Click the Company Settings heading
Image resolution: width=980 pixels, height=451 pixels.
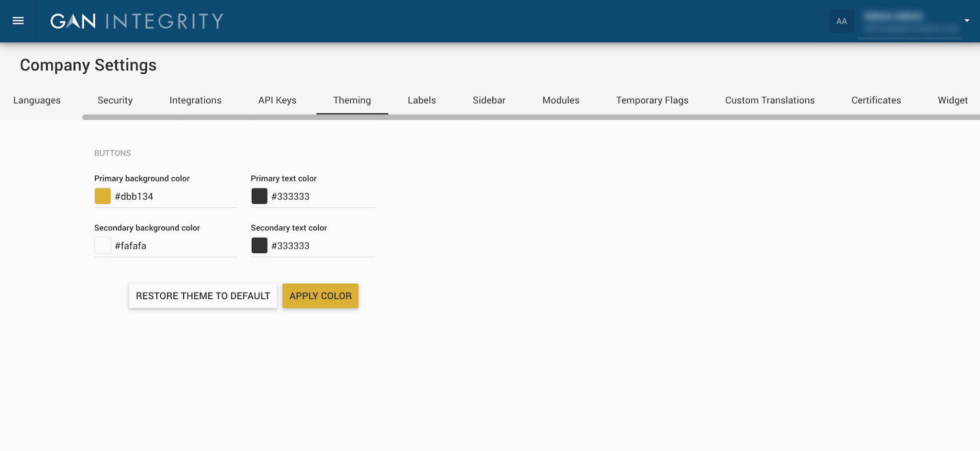click(88, 65)
